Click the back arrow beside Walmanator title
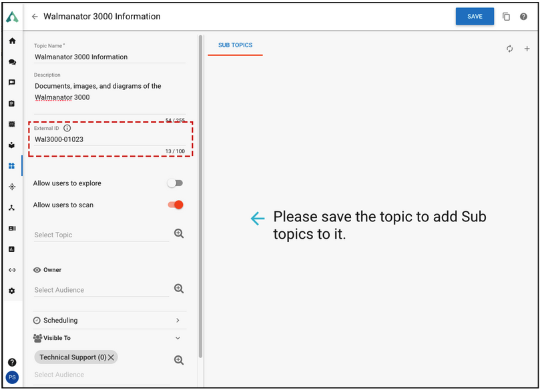The height and width of the screenshot is (392, 542). (x=35, y=17)
